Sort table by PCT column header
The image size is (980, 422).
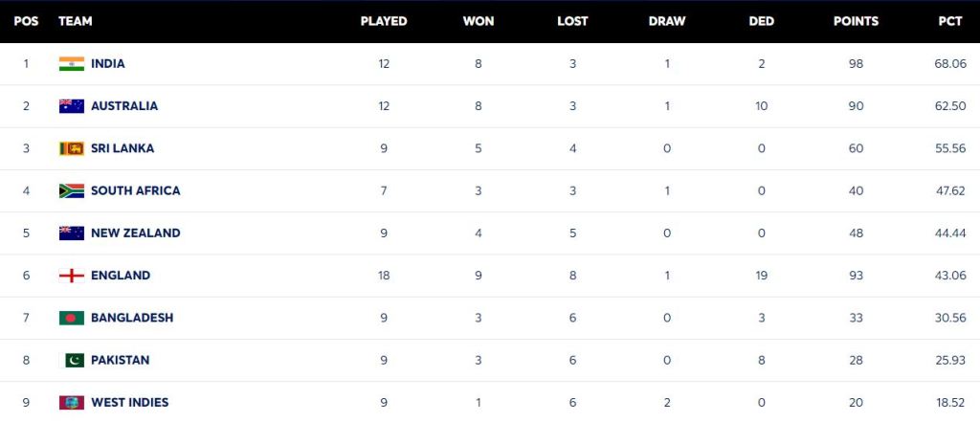click(x=950, y=21)
